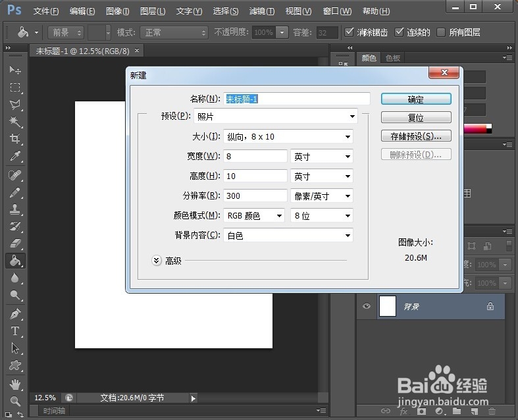
Task: Select the Eyedropper tool
Action: 15,155
